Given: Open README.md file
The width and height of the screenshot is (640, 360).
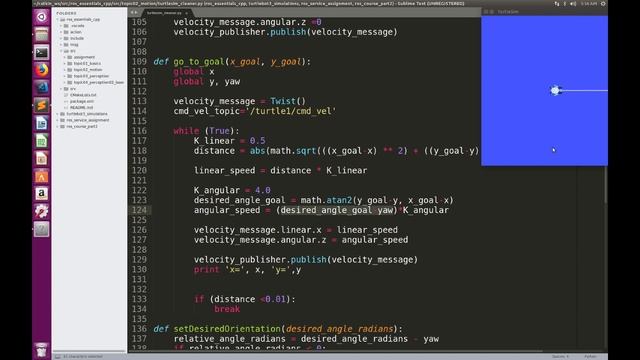Looking at the screenshot, I should [x=81, y=107].
